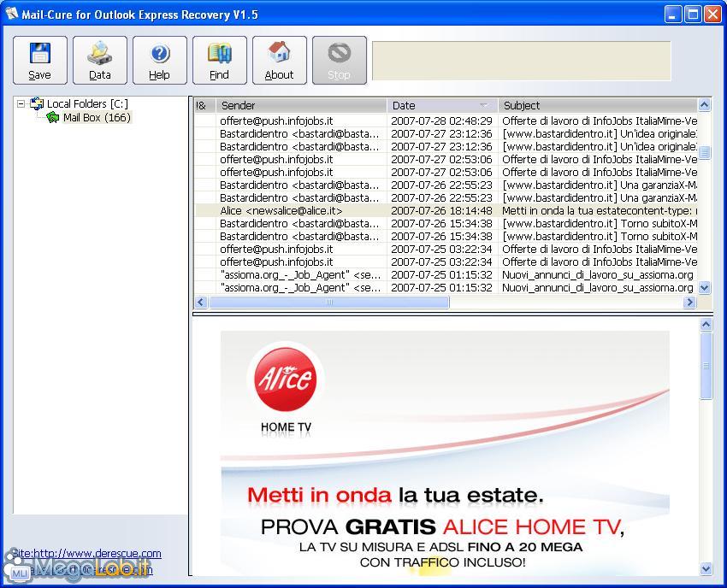Screen dimensions: 727x588
Task: Click the greyed-out Stop toolbar button
Action: click(340, 60)
